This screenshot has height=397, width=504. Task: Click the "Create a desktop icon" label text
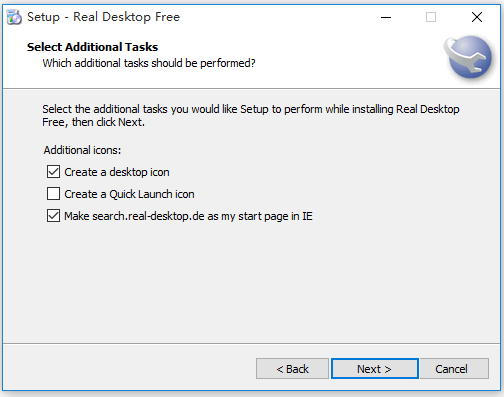pyautogui.click(x=117, y=172)
